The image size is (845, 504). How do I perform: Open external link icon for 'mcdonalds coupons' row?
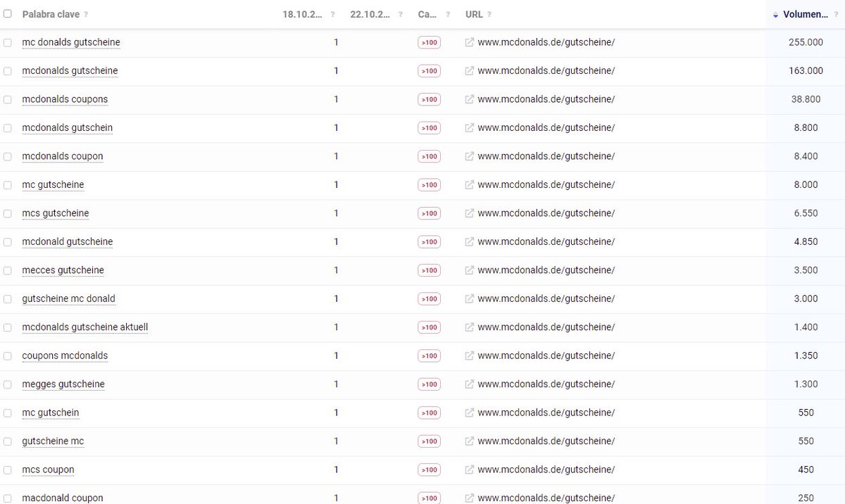coord(470,99)
